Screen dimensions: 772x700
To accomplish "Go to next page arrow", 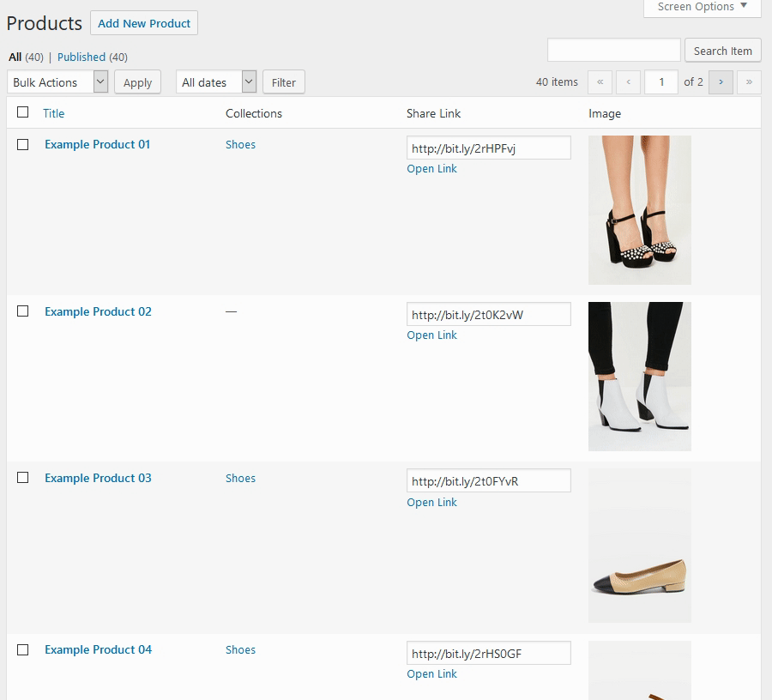I will point(721,82).
